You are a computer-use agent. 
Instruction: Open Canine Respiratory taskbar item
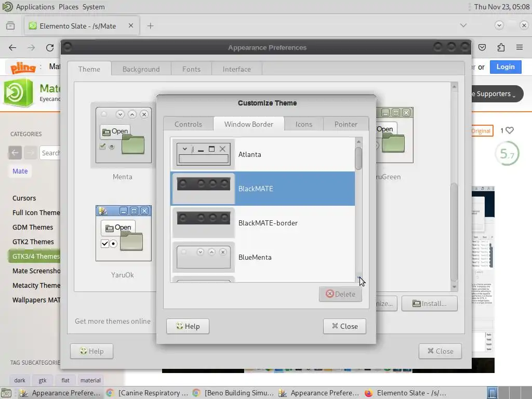click(147, 393)
